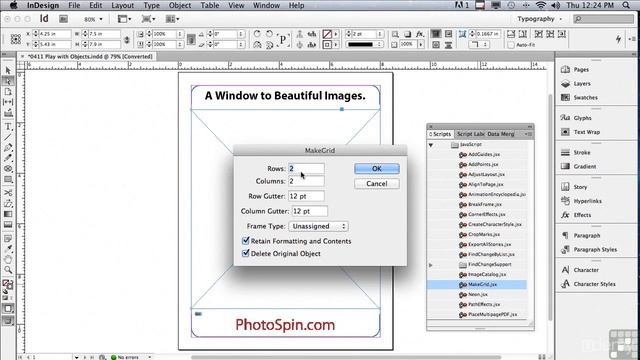
Task: Open the Layout menu
Action: 122,5
